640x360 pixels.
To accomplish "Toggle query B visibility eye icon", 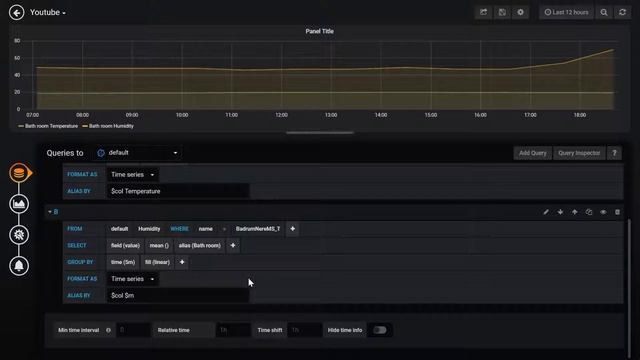I will click(x=603, y=212).
